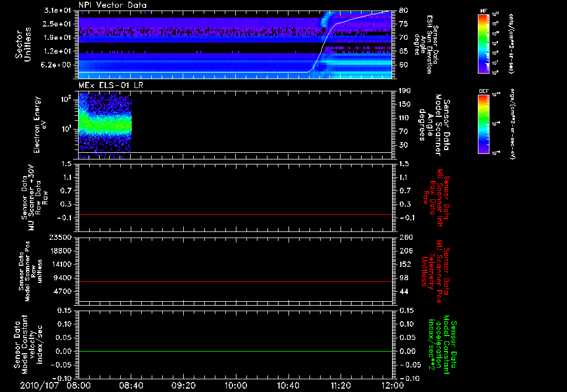Click the 08:00 time axis label
The height and width of the screenshot is (392, 567).
pos(79,385)
